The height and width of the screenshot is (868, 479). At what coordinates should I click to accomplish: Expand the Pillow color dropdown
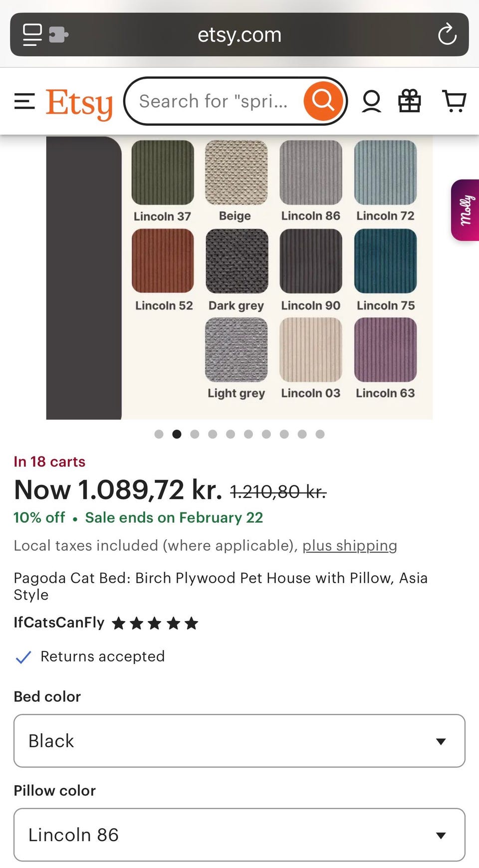coord(239,835)
